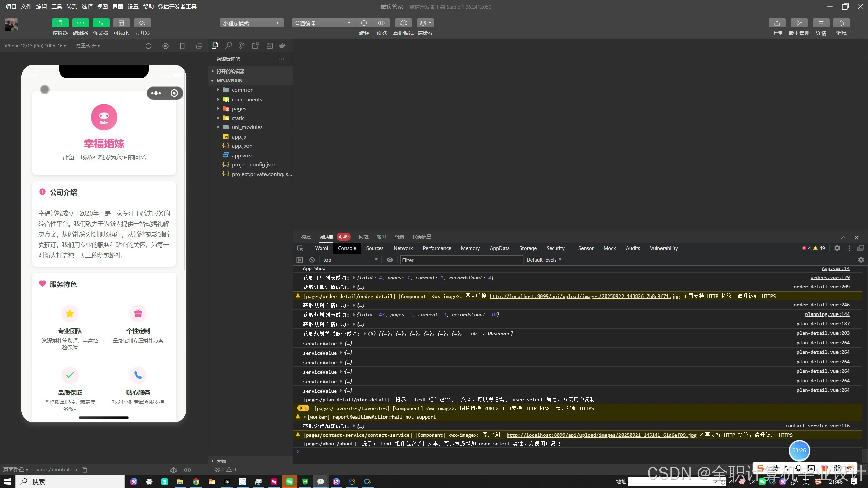Open the orders.vue:129 source link
868x488 pixels.
(830, 277)
